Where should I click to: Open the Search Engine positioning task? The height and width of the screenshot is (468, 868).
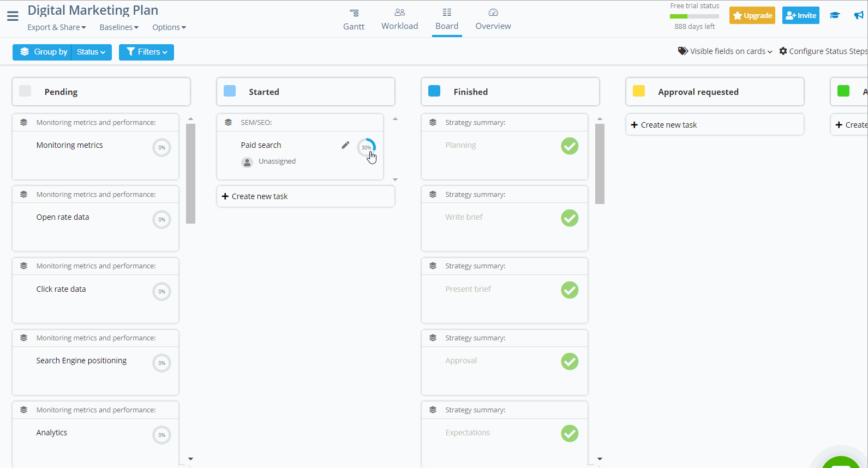[81, 361]
